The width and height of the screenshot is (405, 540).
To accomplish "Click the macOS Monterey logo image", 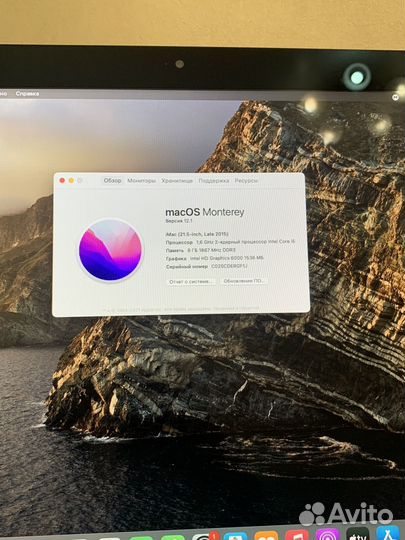I will coord(111,250).
